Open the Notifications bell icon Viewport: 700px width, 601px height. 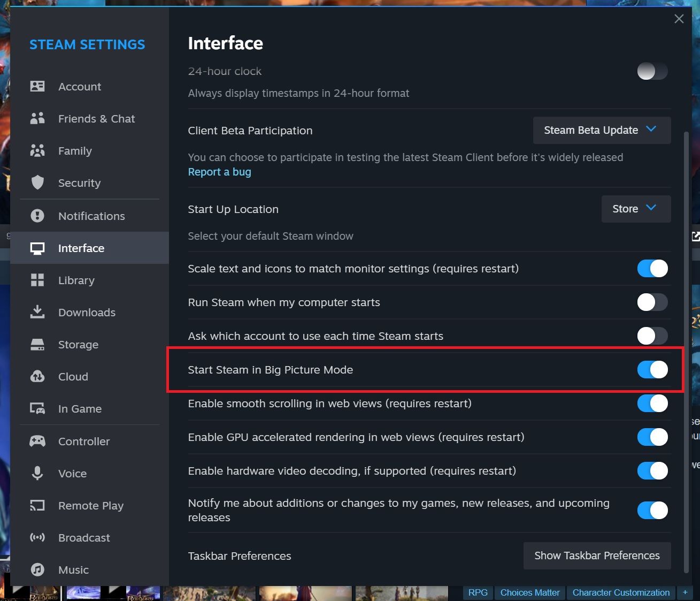(37, 216)
